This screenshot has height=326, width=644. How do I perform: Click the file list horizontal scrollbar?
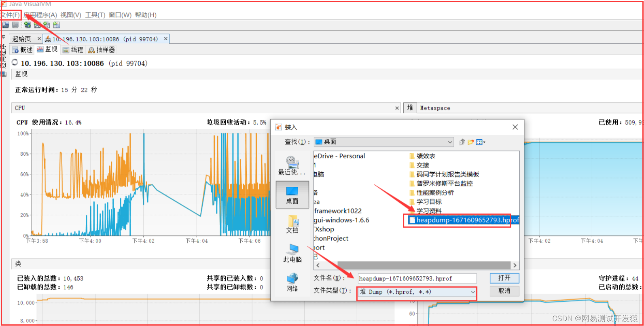pos(424,265)
